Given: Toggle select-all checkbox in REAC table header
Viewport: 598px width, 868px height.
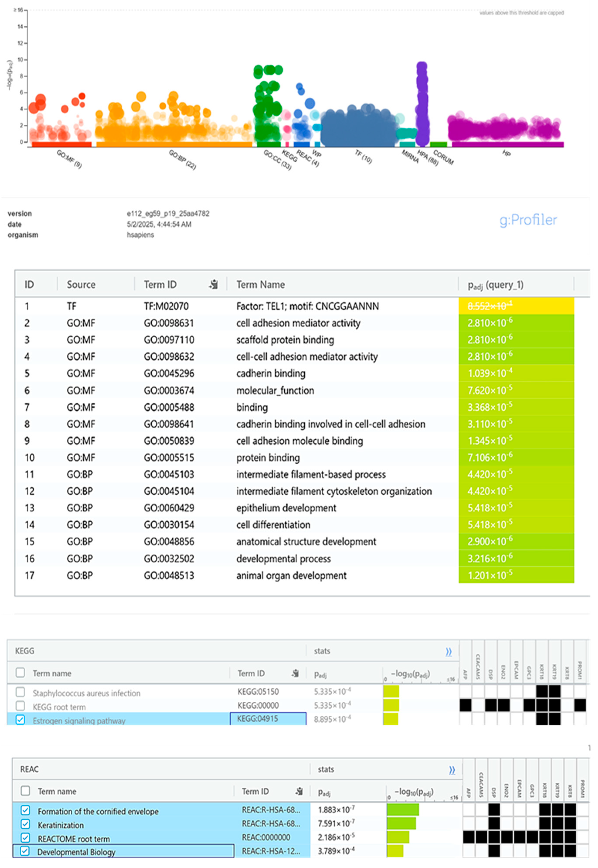Looking at the screenshot, I should tap(25, 791).
